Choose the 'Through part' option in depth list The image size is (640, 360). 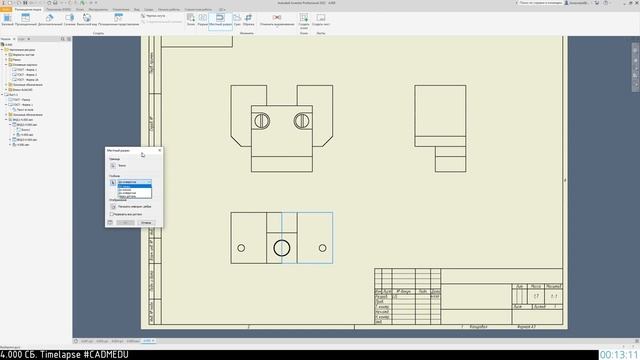(x=135, y=196)
